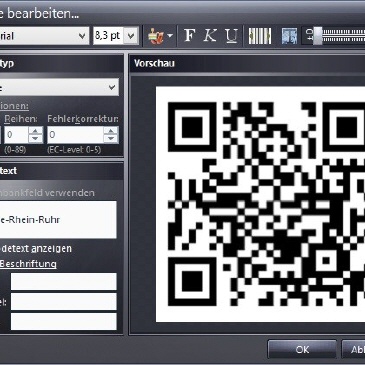Toggle underline formatting (U)

231,36
